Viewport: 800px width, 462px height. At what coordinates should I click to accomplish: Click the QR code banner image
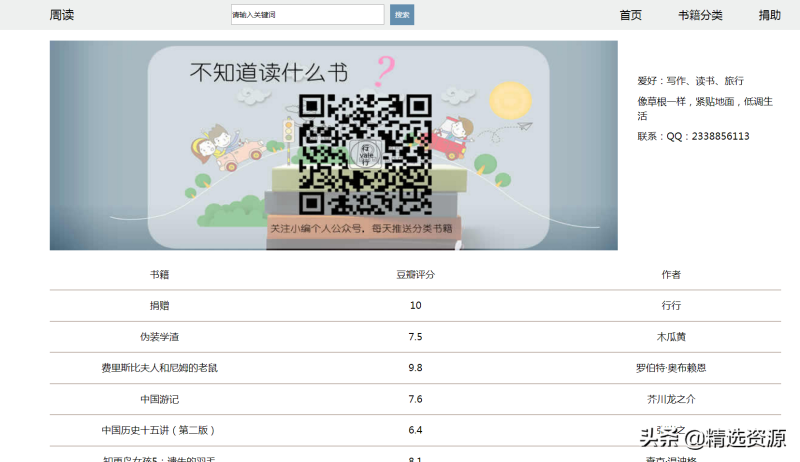pyautogui.click(x=334, y=145)
